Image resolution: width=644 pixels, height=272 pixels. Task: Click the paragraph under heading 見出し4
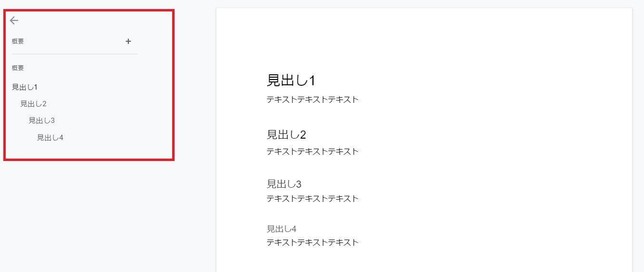[312, 242]
